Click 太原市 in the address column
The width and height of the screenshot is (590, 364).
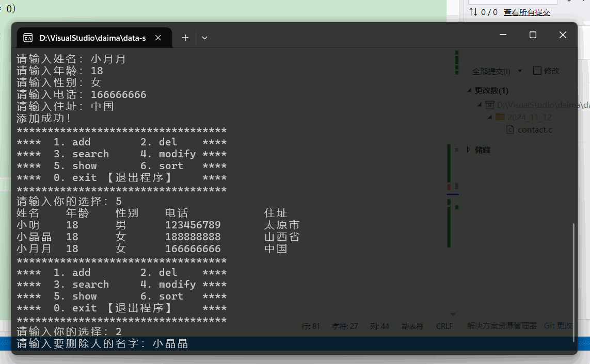(x=282, y=225)
